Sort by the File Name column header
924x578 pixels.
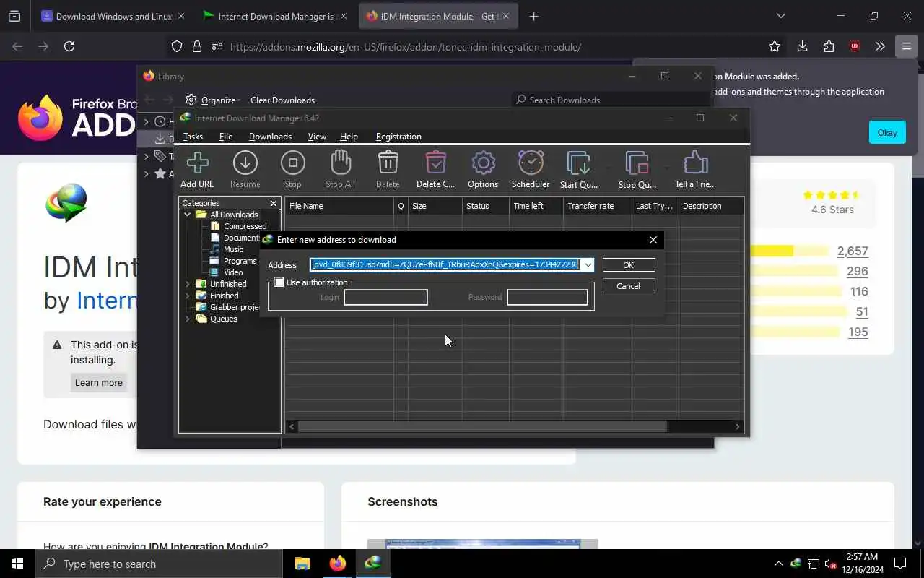(x=339, y=206)
